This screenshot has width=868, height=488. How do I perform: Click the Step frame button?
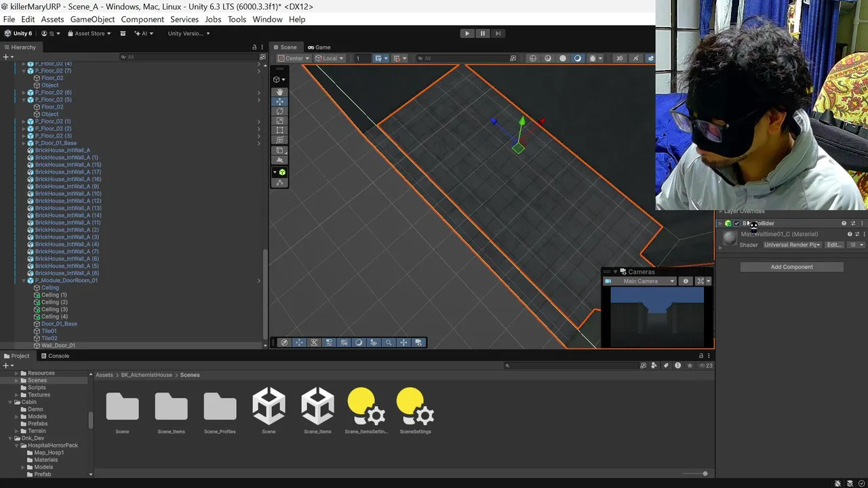tap(498, 33)
